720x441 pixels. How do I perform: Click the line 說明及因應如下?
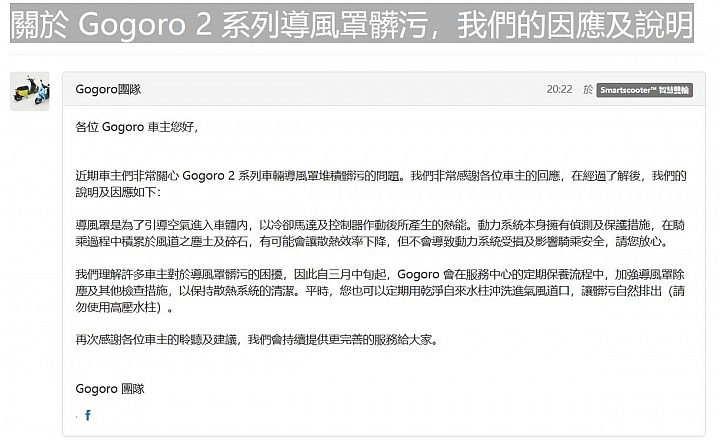coord(118,192)
